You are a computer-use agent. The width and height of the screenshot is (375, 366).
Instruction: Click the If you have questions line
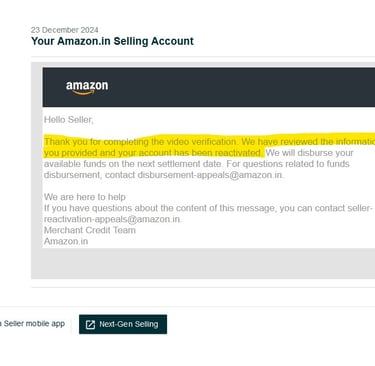pyautogui.click(x=208, y=208)
